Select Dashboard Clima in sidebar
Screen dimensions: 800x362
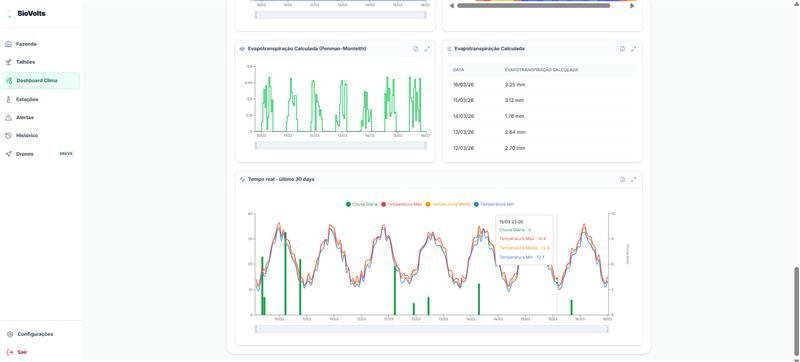tap(41, 81)
